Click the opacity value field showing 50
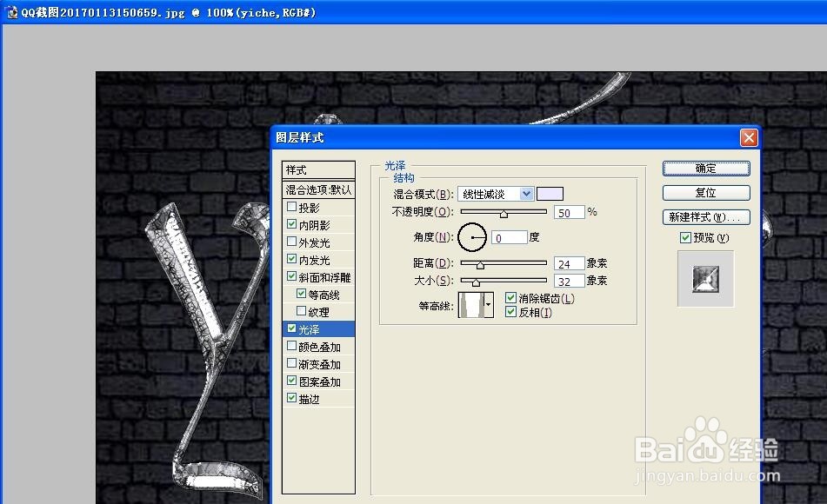The width and height of the screenshot is (827, 504). coord(569,212)
